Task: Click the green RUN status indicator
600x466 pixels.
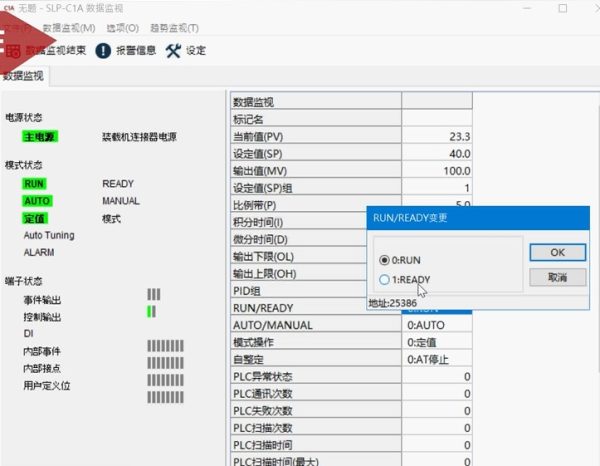Action: coord(35,184)
